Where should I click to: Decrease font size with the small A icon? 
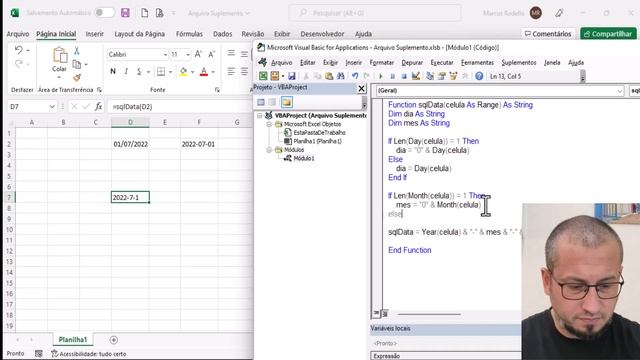pos(211,54)
